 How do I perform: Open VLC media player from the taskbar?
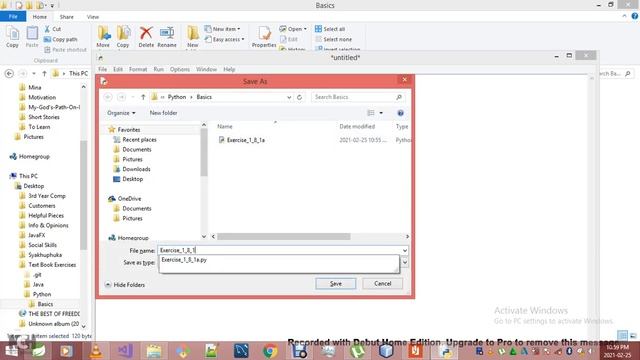pyautogui.click(x=96, y=351)
